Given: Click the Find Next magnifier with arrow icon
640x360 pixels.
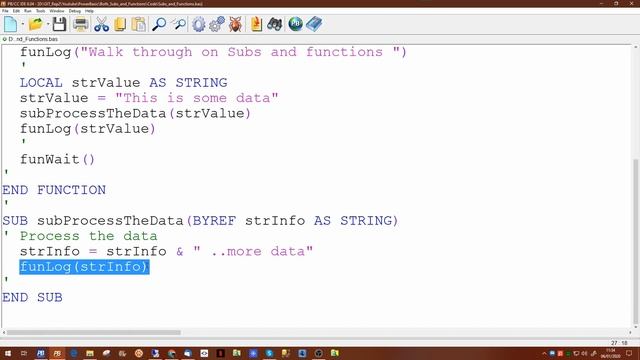Looking at the screenshot, I should [178, 24].
